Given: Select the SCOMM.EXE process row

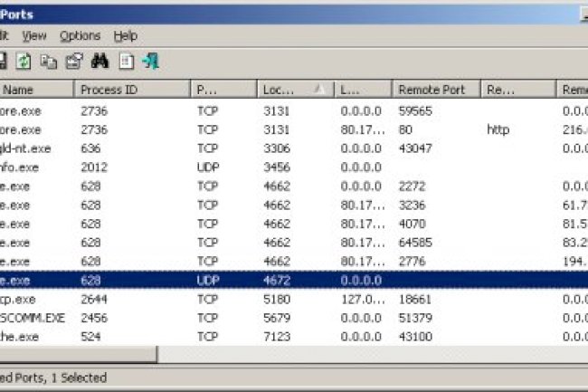Looking at the screenshot, I should (294, 318).
